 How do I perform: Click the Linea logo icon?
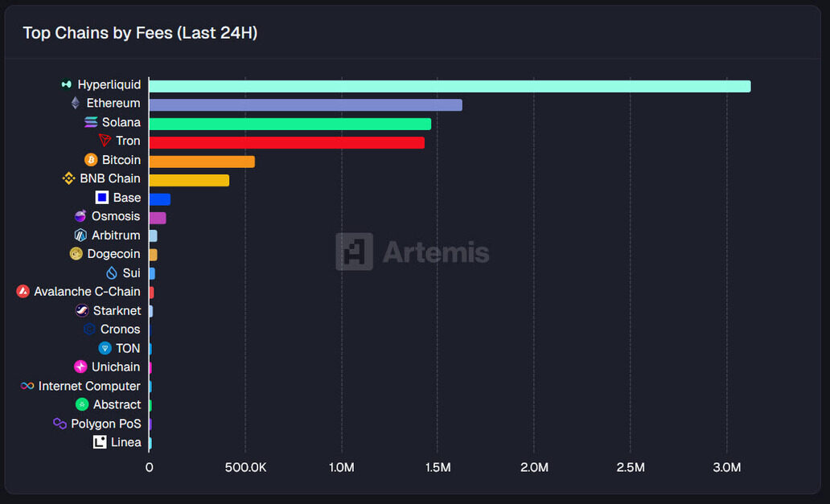pyautogui.click(x=100, y=442)
